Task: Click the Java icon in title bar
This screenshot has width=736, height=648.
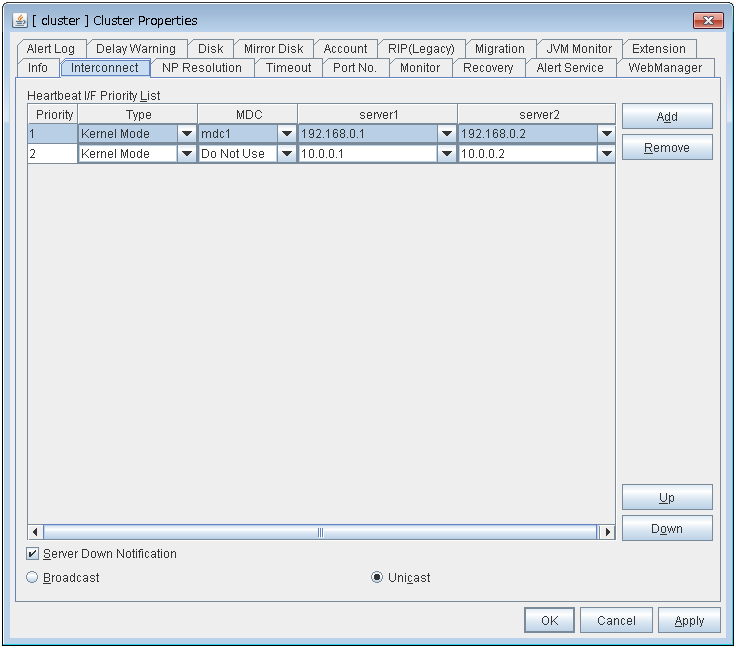Action: pyautogui.click(x=20, y=20)
